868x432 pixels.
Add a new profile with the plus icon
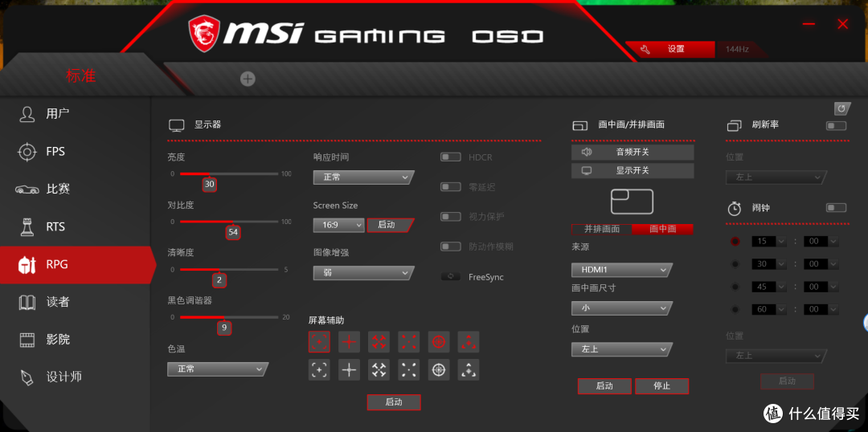248,79
